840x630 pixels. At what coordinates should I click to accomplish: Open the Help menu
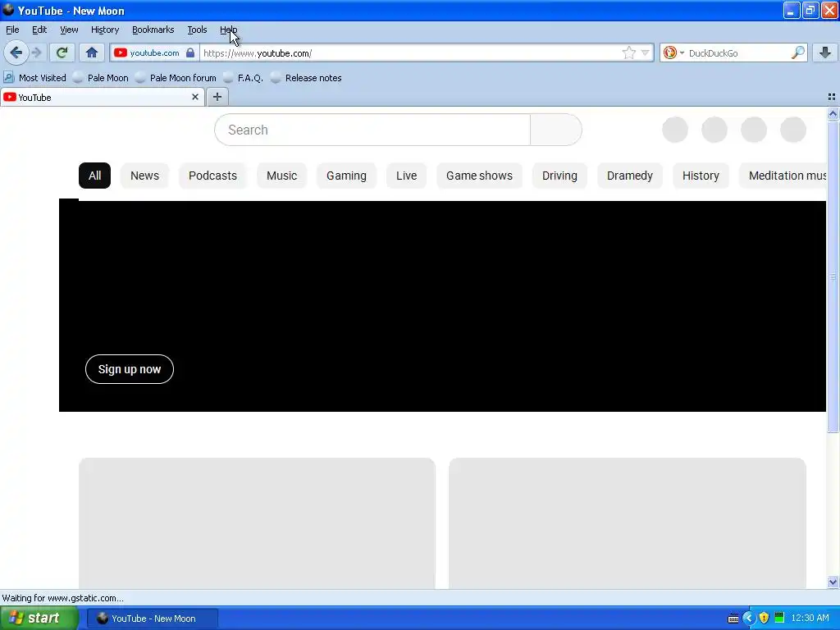pos(228,30)
